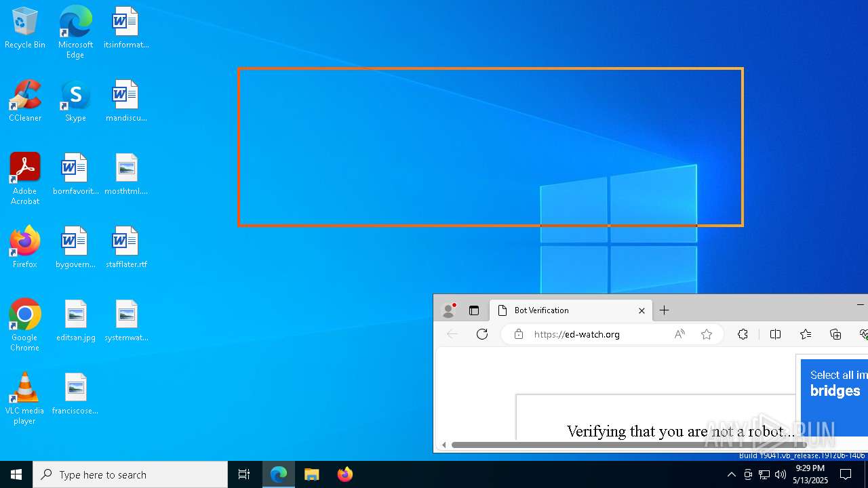Open the Edge Extensions menu
This screenshot has height=488, width=868.
pyautogui.click(x=743, y=334)
